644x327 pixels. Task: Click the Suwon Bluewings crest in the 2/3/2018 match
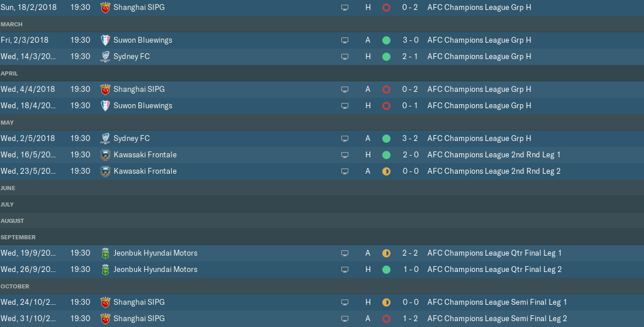tap(105, 40)
